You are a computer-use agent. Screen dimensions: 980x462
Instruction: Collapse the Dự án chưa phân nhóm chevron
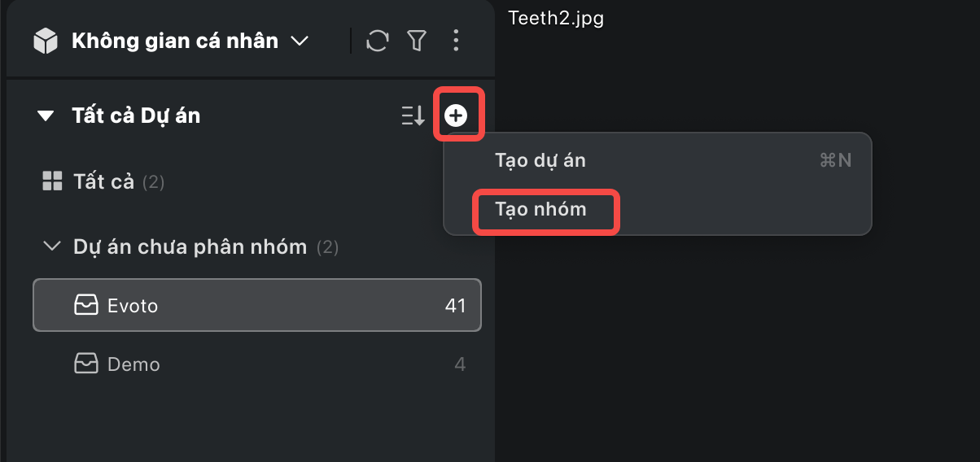click(52, 246)
